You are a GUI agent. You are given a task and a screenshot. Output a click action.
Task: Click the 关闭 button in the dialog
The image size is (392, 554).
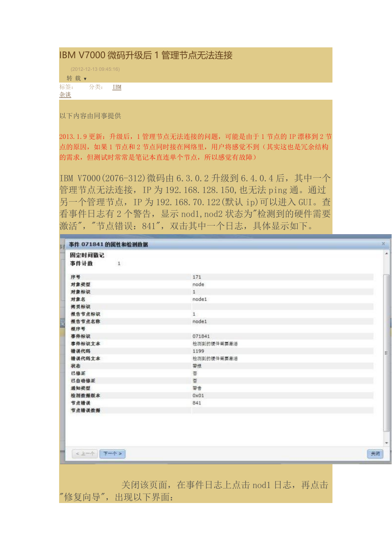coord(375,454)
